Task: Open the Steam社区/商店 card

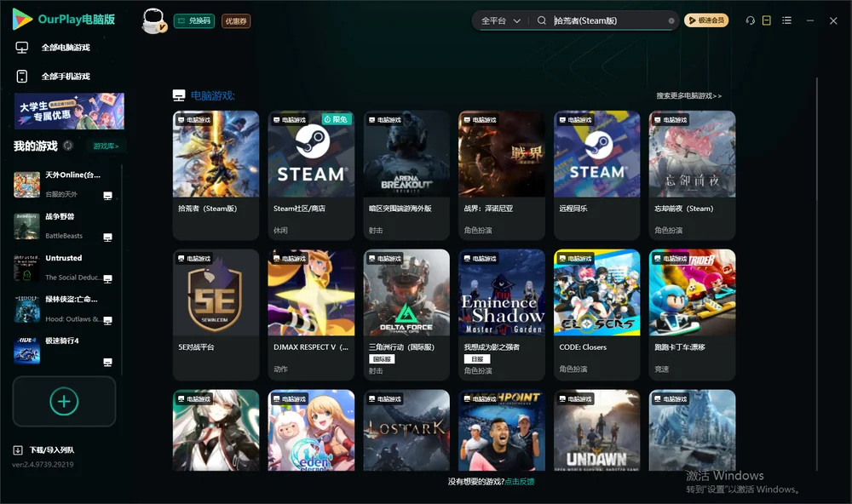Action: click(311, 175)
